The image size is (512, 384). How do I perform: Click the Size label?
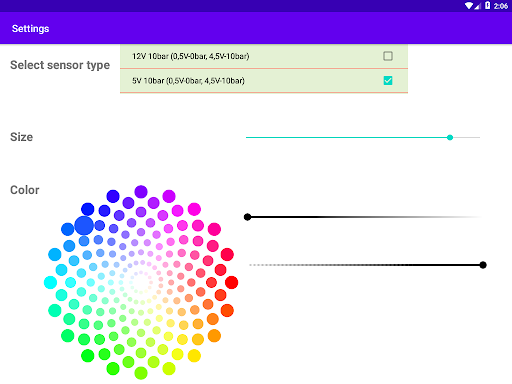[x=22, y=137]
